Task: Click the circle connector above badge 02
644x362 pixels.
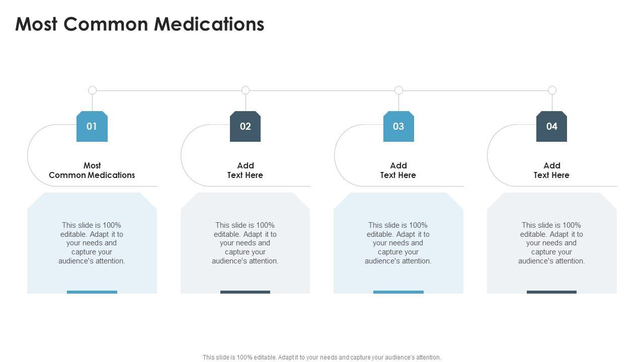Action: point(246,90)
